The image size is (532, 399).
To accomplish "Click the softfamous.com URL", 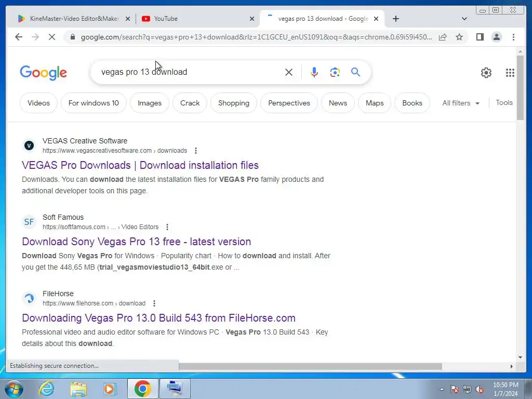I will 100,227.
